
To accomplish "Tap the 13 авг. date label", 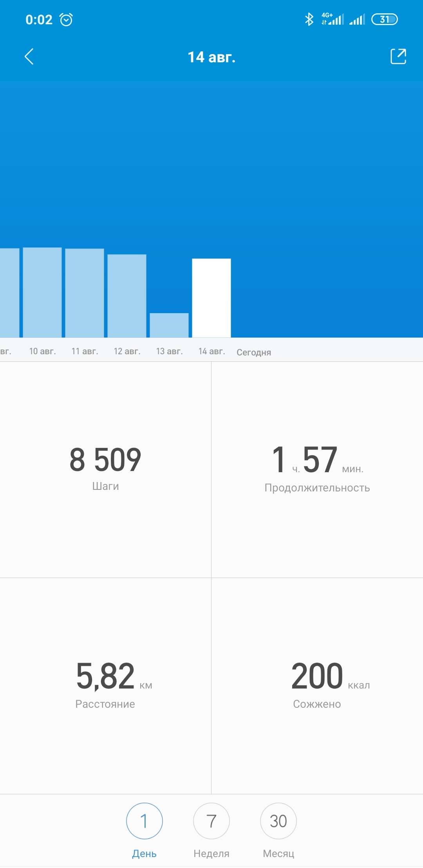I will 169,351.
